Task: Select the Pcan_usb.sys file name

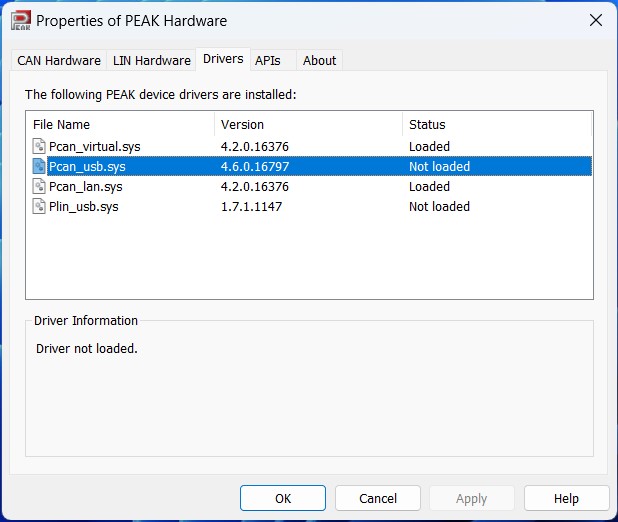Action: pyautogui.click(x=87, y=166)
